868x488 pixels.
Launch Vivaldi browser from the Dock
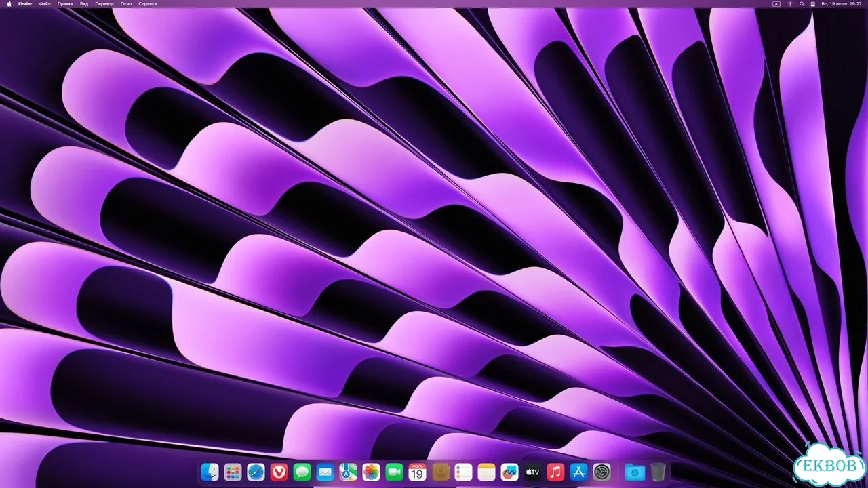[x=279, y=472]
